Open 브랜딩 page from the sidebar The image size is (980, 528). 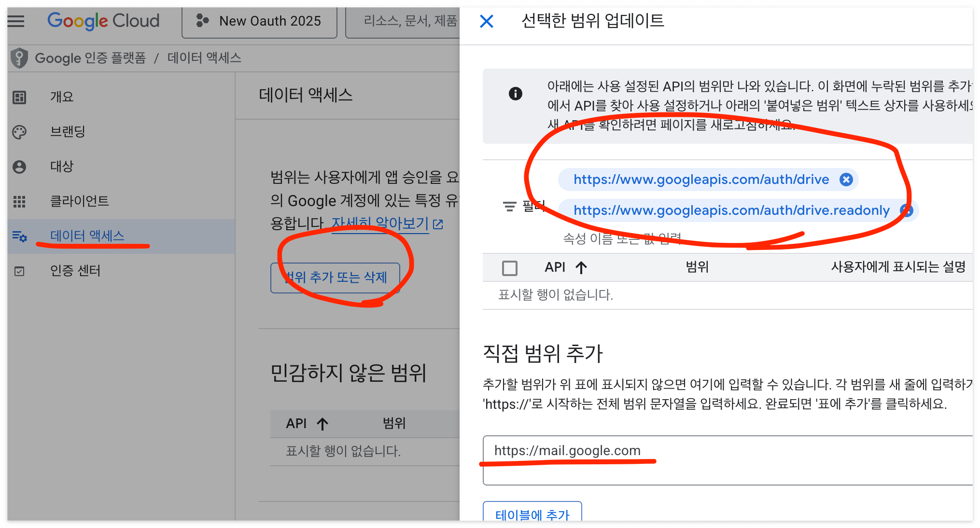[x=68, y=132]
